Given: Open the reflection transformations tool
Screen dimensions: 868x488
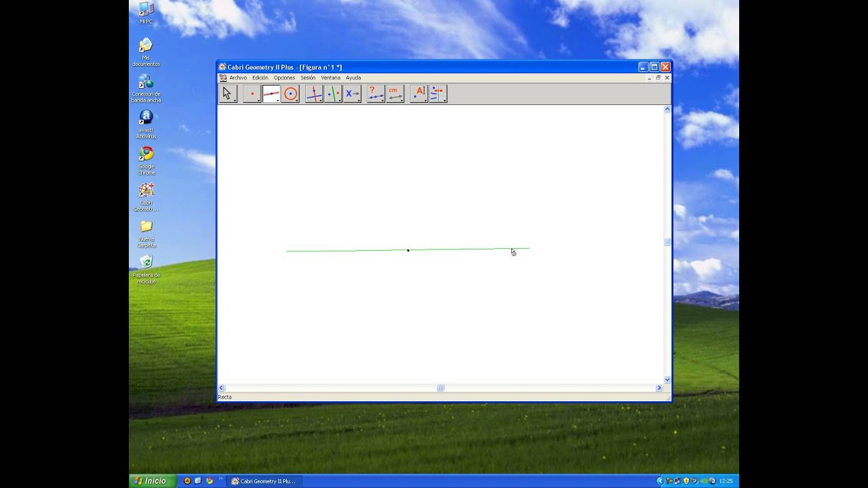Looking at the screenshot, I should (x=333, y=94).
